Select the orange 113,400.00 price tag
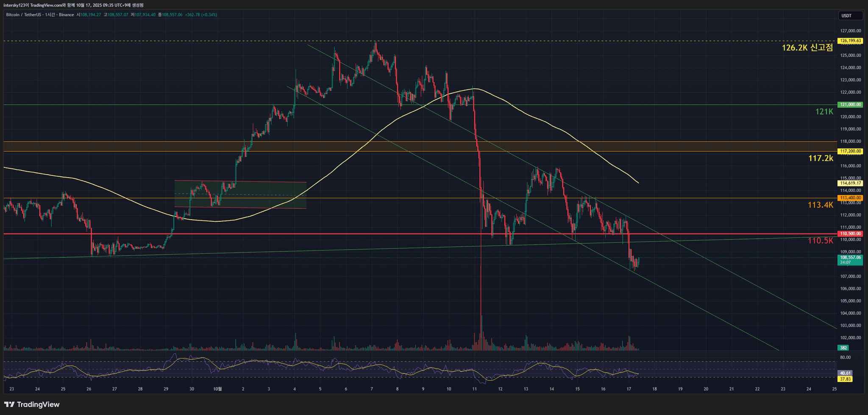This screenshot has height=415, width=868. (850, 198)
